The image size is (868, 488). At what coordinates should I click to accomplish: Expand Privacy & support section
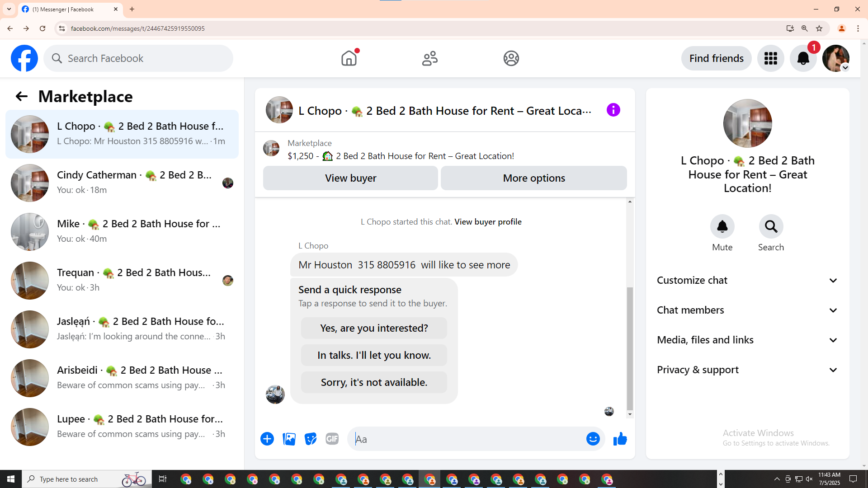point(747,370)
